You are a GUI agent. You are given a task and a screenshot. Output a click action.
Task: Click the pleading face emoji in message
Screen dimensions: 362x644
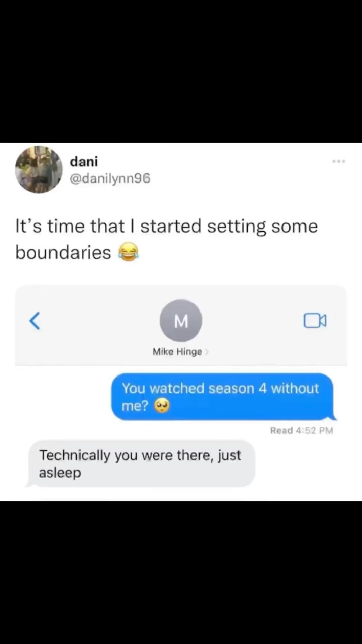[162, 405]
